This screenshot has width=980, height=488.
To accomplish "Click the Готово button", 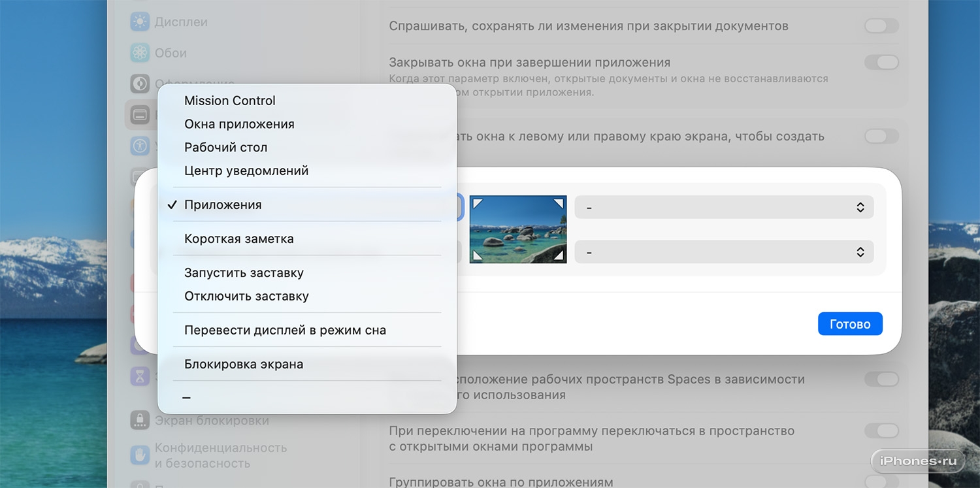I will (x=850, y=324).
